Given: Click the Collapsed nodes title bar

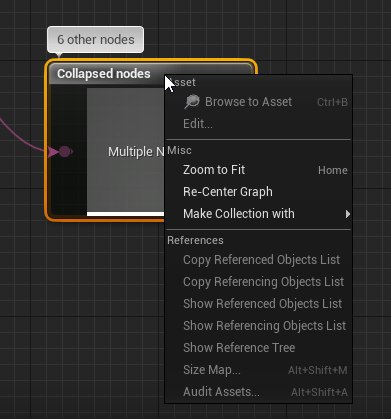Looking at the screenshot, I should [x=107, y=74].
